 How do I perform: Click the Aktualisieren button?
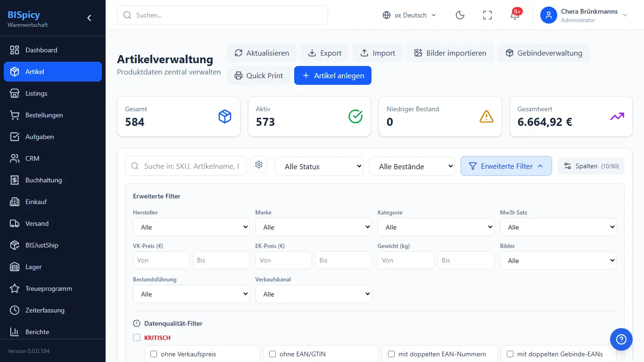pyautogui.click(x=262, y=53)
